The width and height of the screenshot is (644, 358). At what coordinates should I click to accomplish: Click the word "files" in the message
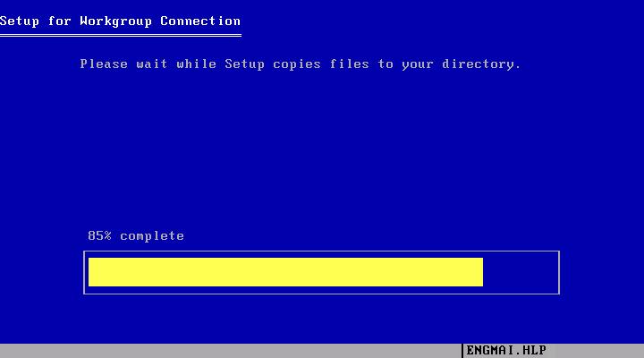tap(349, 64)
